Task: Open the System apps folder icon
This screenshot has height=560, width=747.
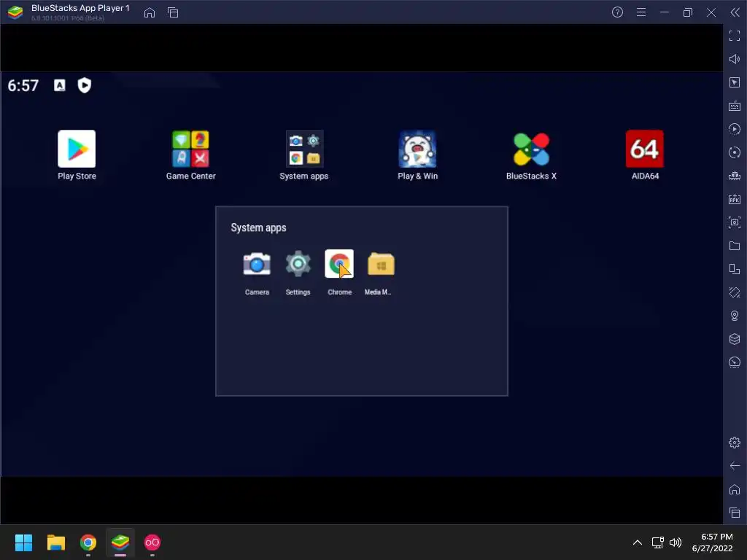Action: 304,149
